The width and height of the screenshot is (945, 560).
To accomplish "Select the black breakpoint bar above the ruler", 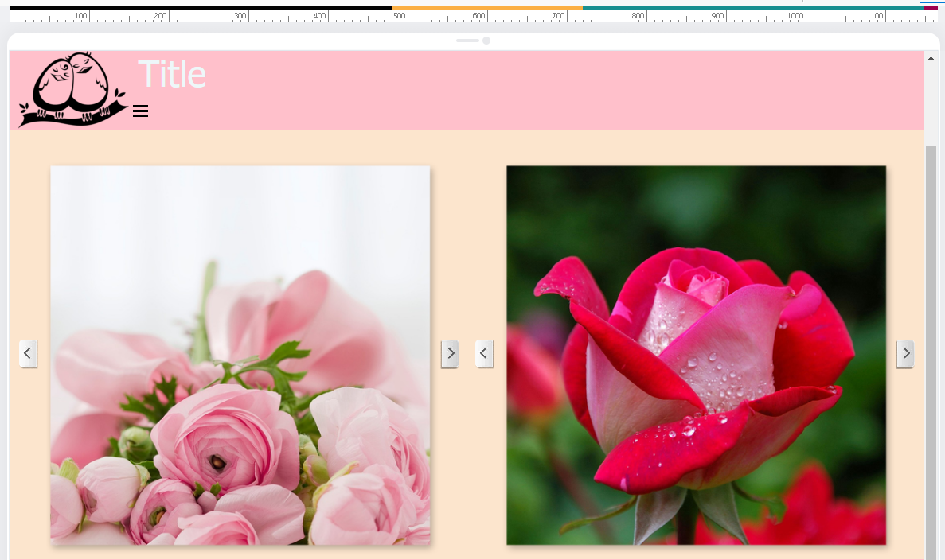I will [x=199, y=8].
